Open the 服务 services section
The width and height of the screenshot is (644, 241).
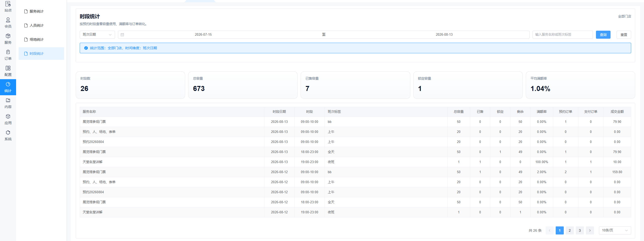click(8, 39)
